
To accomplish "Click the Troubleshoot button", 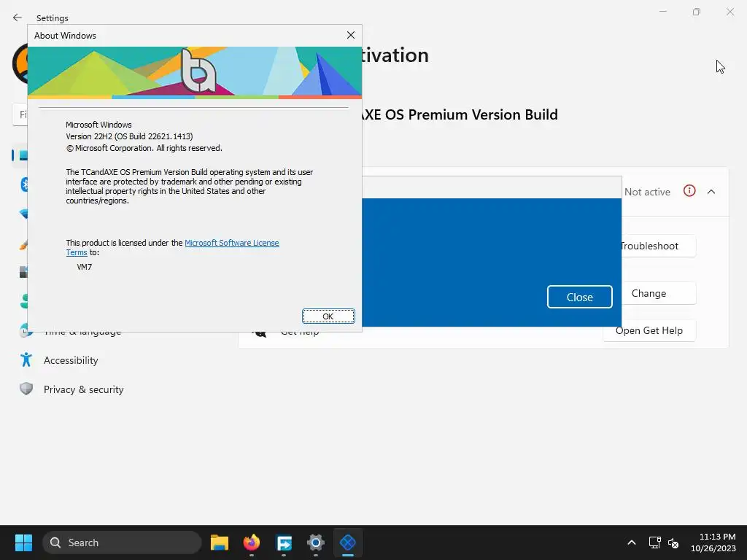I will (658, 246).
